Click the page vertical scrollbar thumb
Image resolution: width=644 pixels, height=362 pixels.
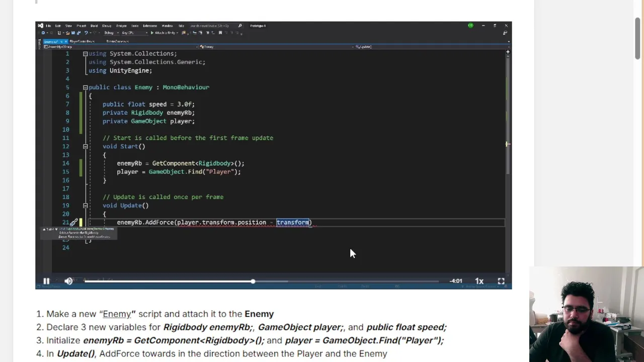point(638,39)
